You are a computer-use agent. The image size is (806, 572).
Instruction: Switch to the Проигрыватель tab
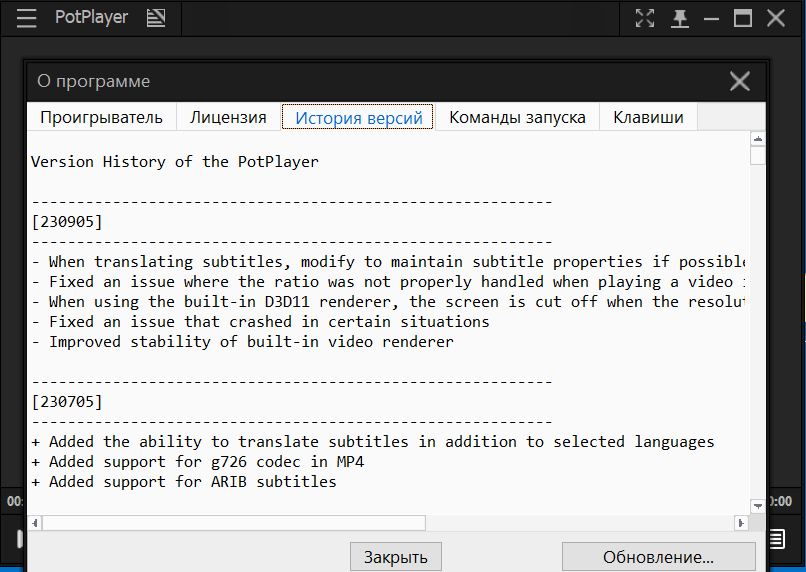(102, 117)
